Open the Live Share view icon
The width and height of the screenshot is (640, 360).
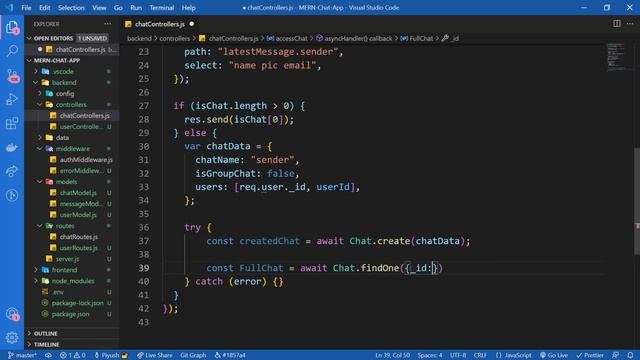tap(12, 171)
